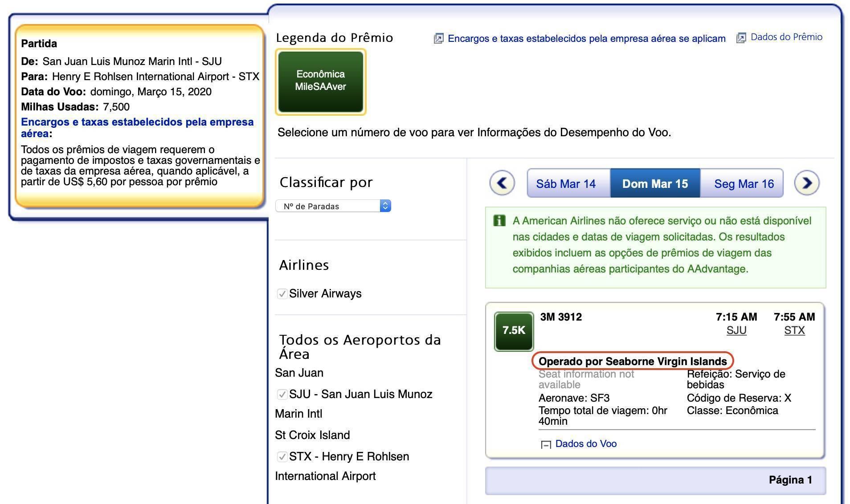The image size is (850, 504).
Task: Click Dados do Voo link
Action: click(x=586, y=444)
